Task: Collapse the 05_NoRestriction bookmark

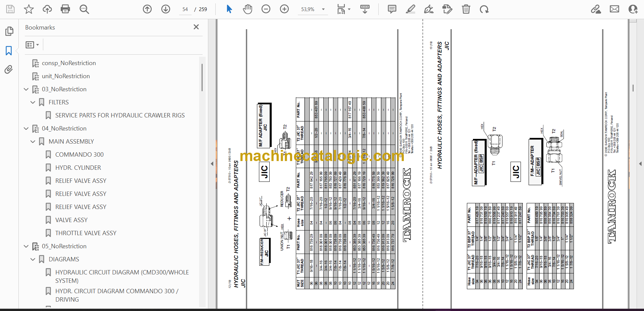Action: 26,246
